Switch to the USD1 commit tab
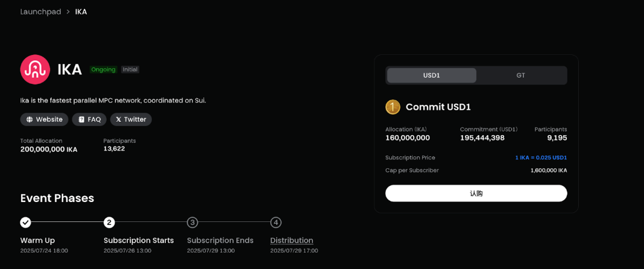 point(432,75)
